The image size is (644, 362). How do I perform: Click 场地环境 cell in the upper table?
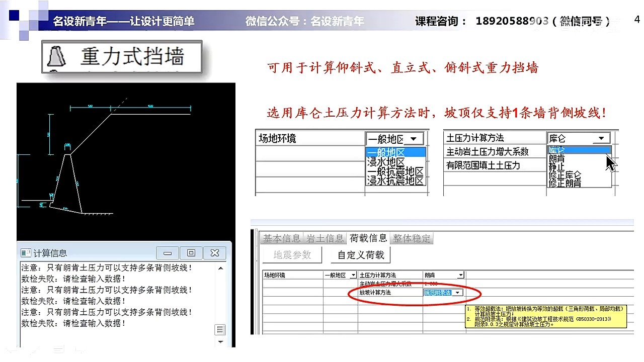pyautogui.click(x=310, y=138)
